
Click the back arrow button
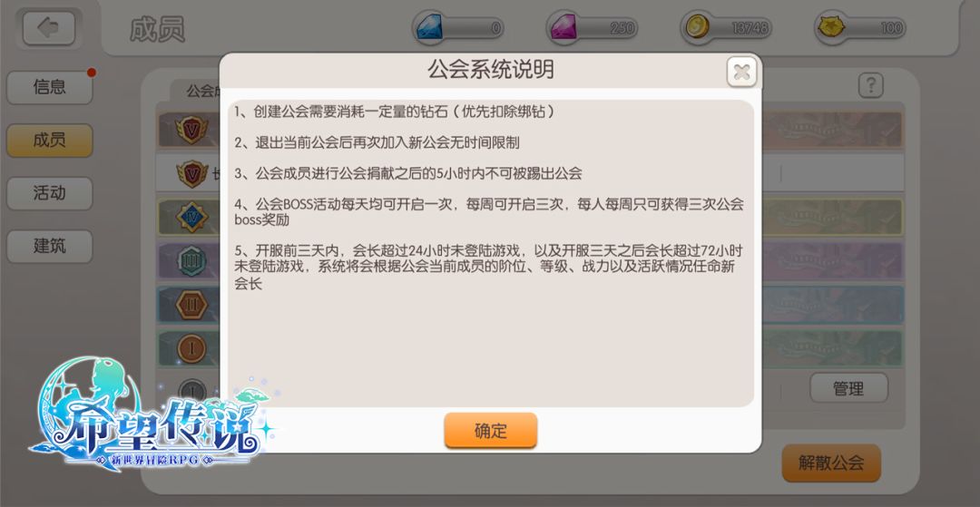(49, 27)
